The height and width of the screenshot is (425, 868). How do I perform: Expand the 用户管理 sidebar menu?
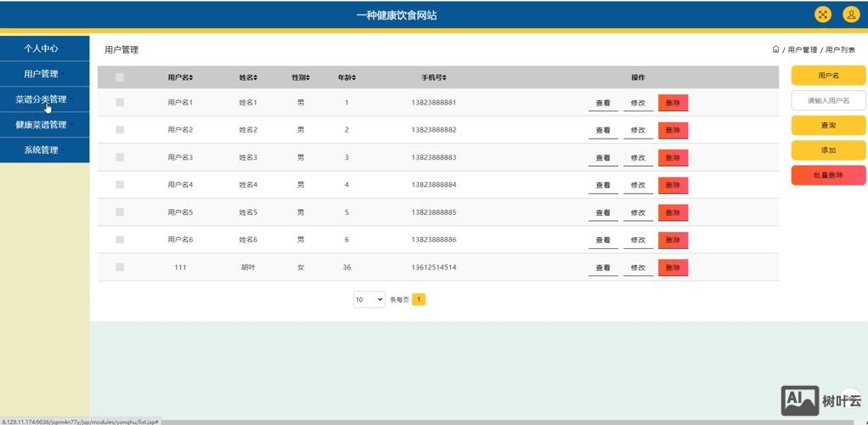[x=44, y=74]
